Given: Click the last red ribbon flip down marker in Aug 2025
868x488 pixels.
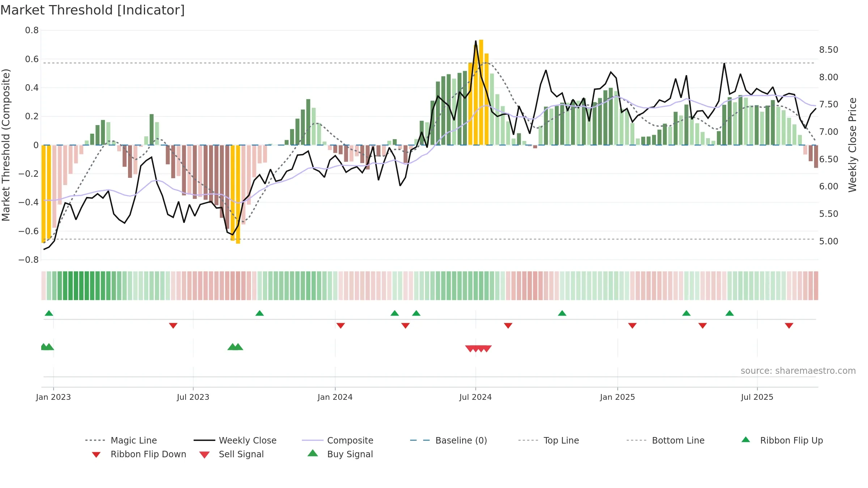Looking at the screenshot, I should 789,326.
